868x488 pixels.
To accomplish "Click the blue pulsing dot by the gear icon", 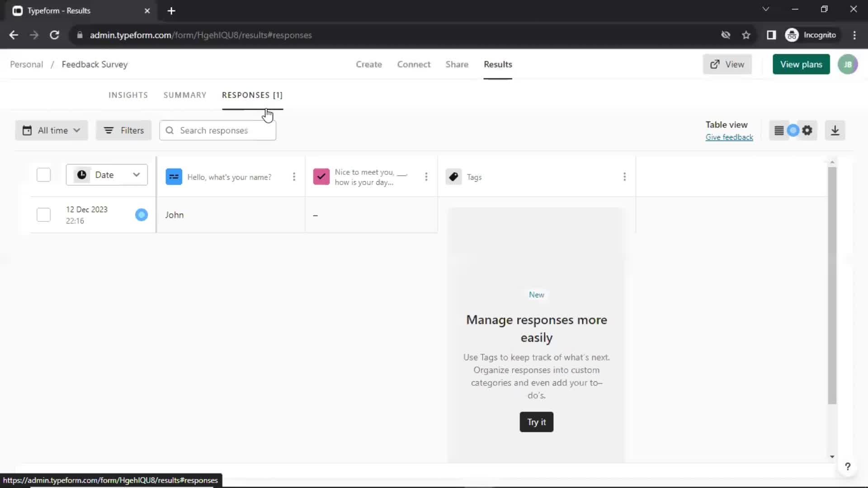I will 793,131.
